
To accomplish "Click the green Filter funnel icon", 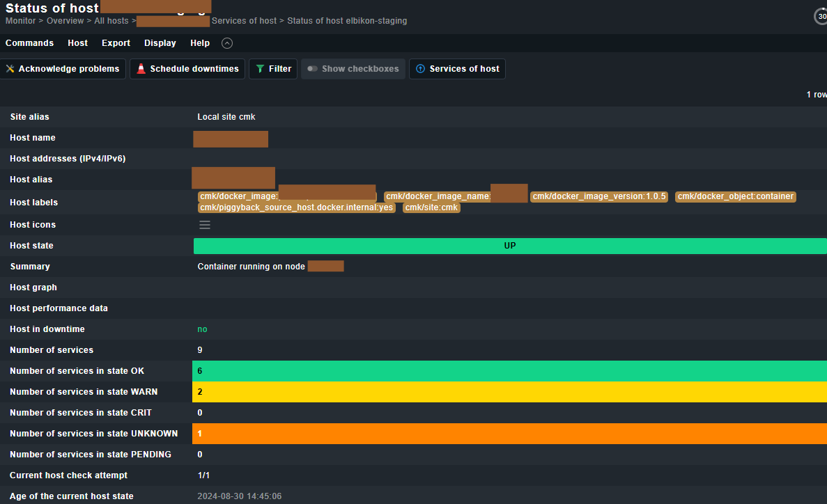I will click(260, 69).
